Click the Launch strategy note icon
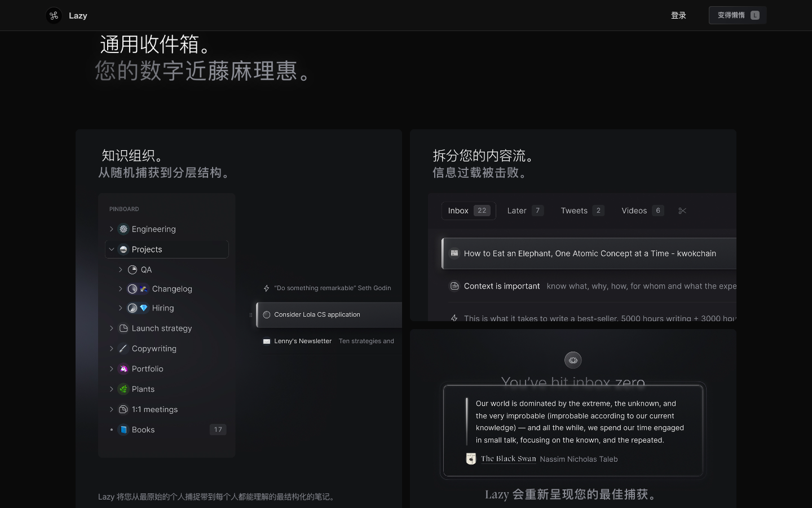 (x=123, y=329)
